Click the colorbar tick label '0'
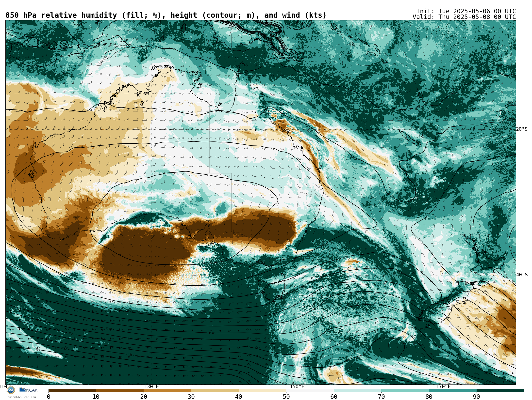Image resolution: width=532 pixels, height=400 pixels. [49, 397]
